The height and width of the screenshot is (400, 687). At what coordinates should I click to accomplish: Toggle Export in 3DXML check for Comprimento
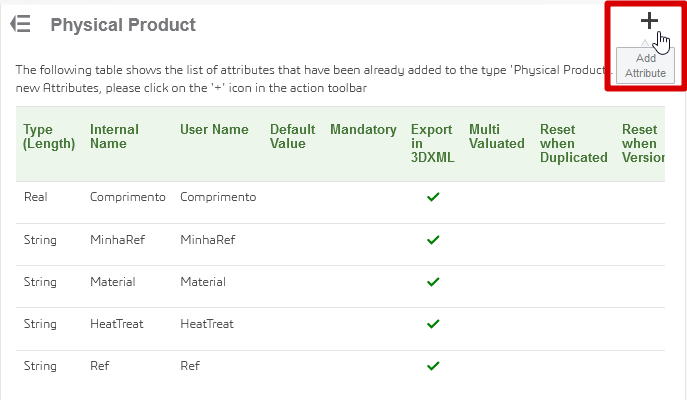tap(433, 198)
